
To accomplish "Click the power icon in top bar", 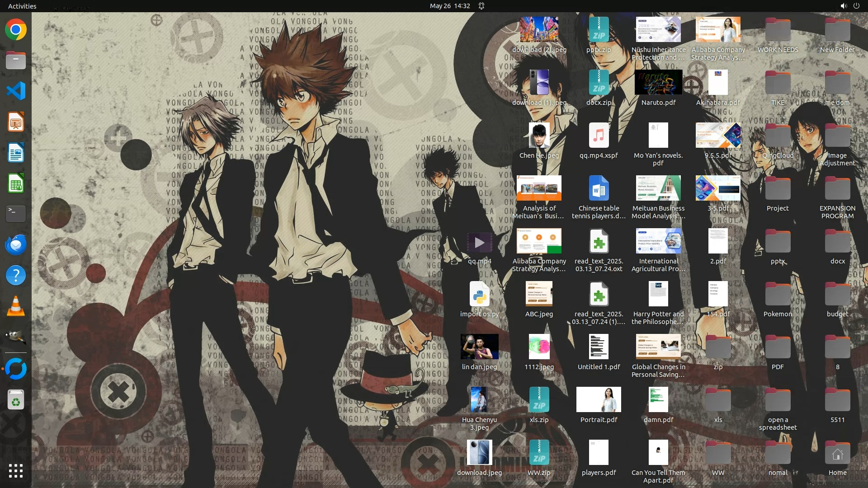I will [856, 6].
